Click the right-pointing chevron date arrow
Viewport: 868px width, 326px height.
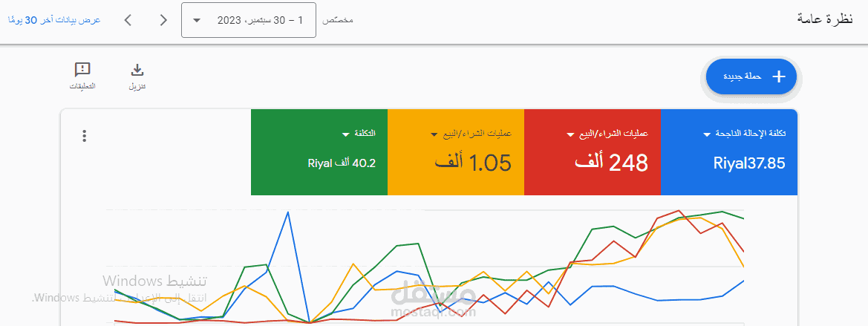pos(163,21)
